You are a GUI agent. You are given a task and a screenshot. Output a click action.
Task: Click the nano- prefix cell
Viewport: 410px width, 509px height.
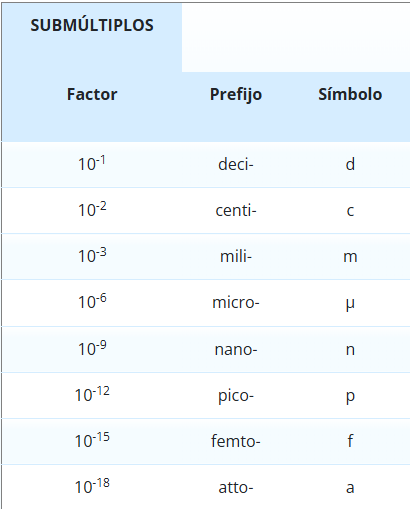click(x=236, y=350)
